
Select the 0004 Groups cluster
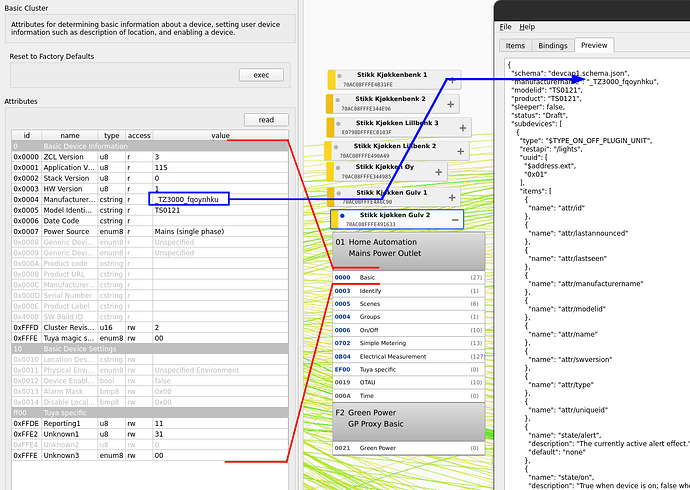coord(409,317)
